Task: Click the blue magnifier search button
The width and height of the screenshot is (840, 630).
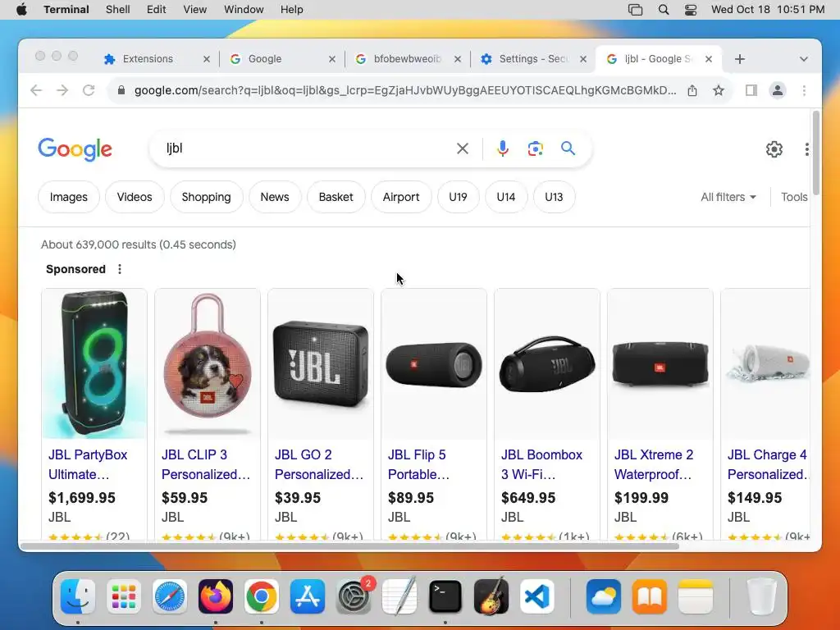Action: tap(568, 148)
